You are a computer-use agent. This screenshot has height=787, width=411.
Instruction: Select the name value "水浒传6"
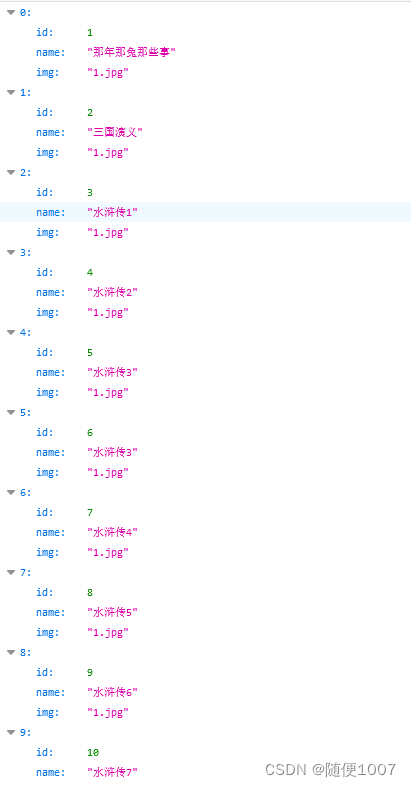click(x=112, y=692)
